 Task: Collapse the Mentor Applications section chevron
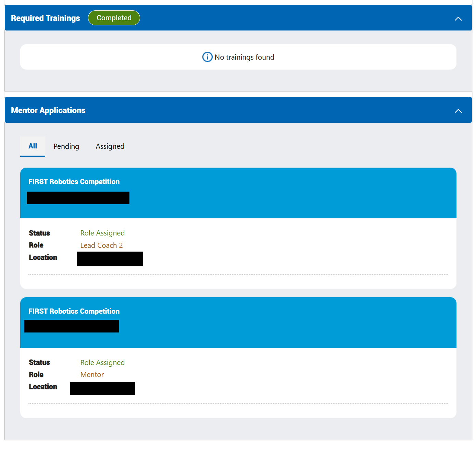(x=458, y=111)
